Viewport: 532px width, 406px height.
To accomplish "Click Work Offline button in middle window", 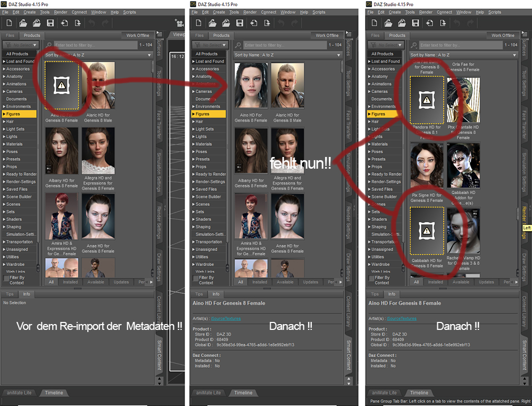I will tap(327, 35).
